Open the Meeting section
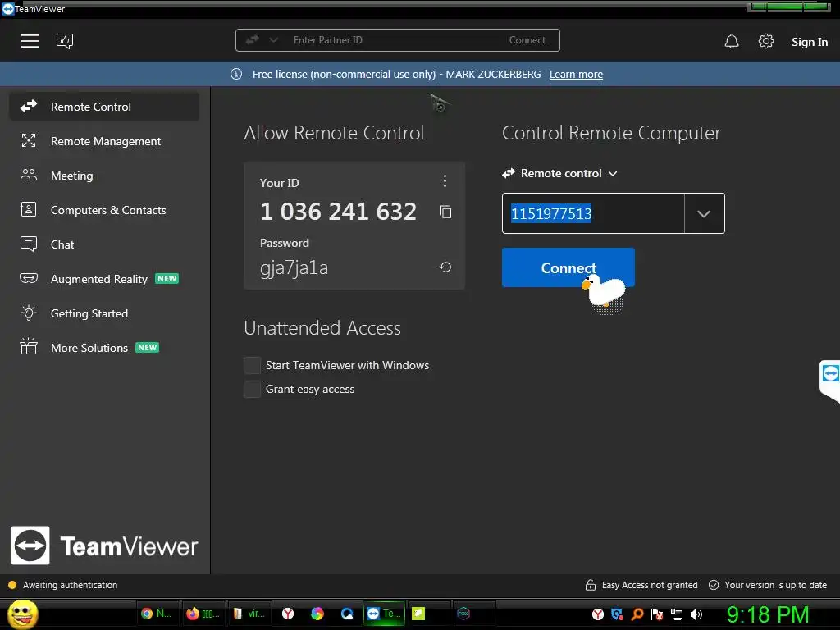 [x=104, y=176]
